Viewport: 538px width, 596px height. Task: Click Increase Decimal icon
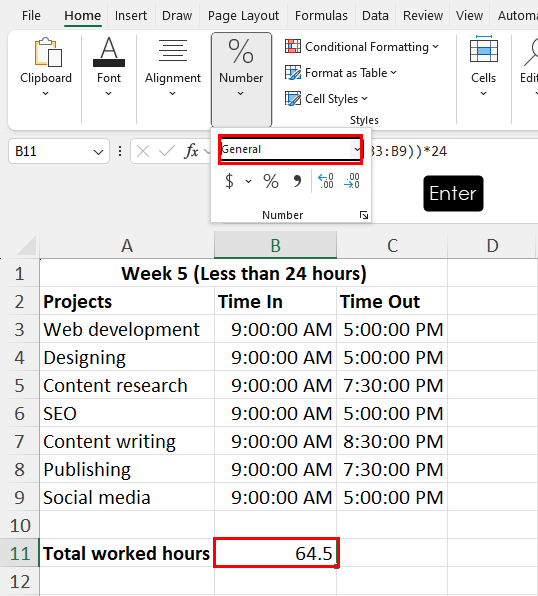[326, 181]
